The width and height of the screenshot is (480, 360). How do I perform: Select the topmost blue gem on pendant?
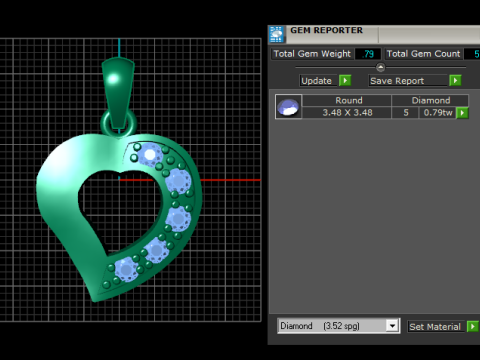(x=150, y=154)
